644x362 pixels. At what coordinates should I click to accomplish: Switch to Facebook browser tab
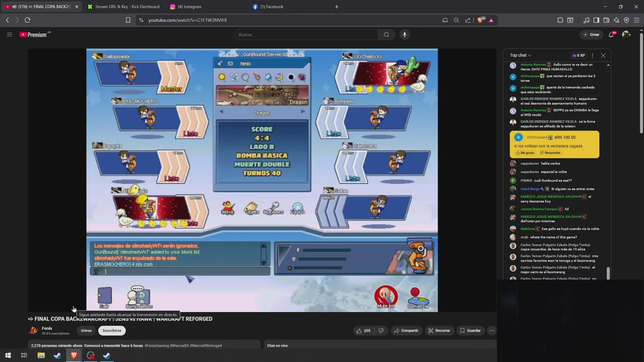click(289, 7)
